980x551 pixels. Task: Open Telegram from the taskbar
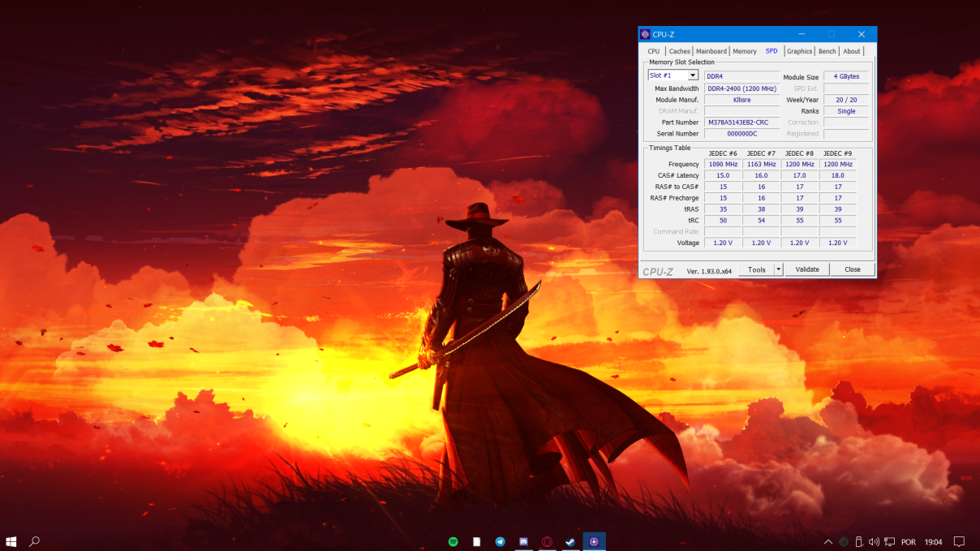[x=501, y=541]
